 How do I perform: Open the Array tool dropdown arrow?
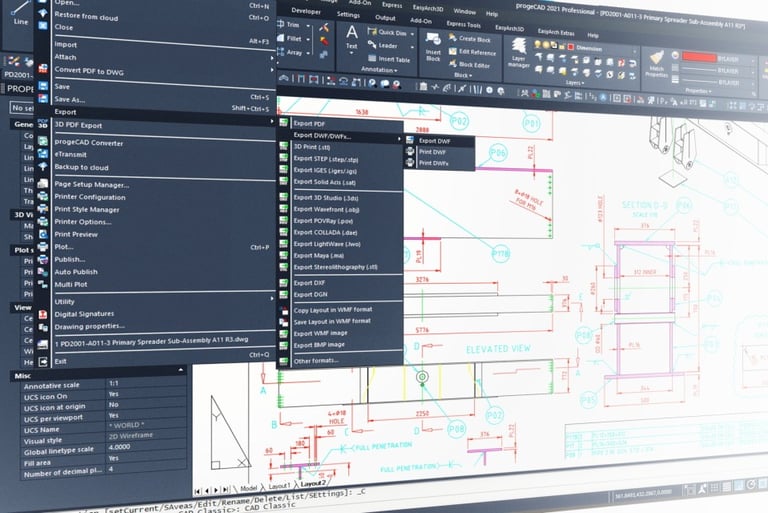point(309,53)
